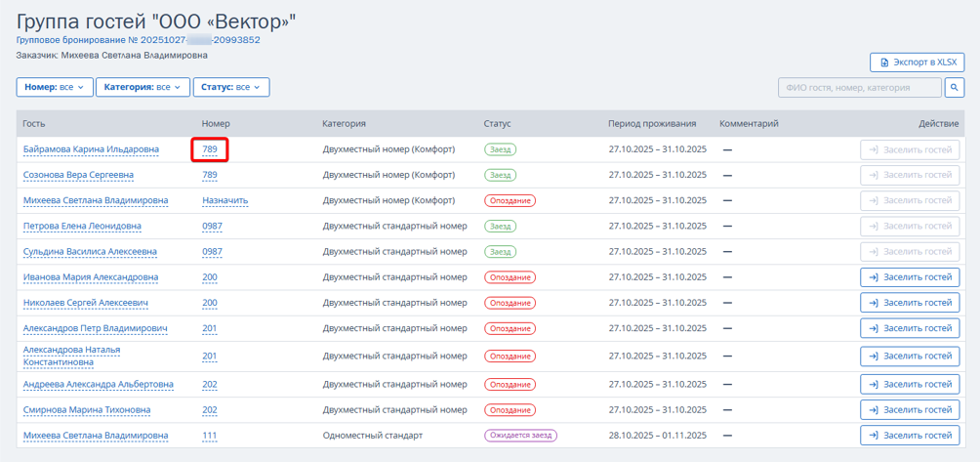980x462 pixels.
Task: Open guest Сульдина Василиса Алексеевна
Action: click(x=90, y=251)
